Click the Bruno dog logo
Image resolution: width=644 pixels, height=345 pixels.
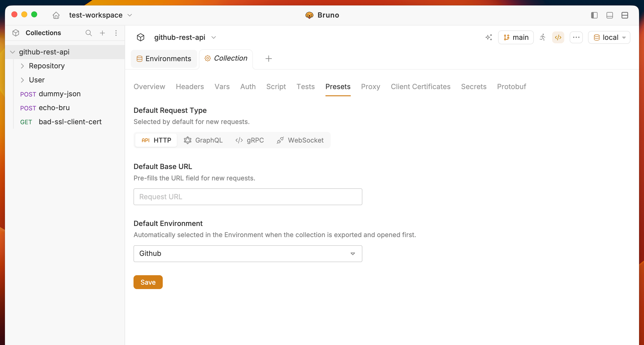(x=309, y=15)
